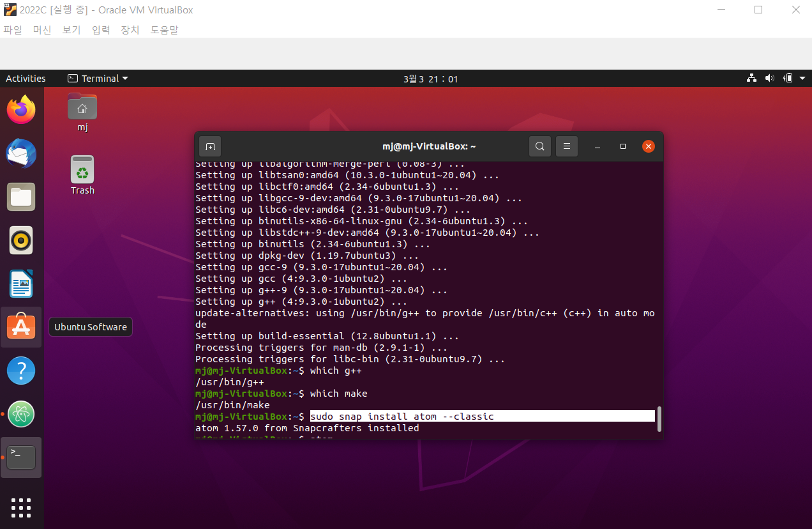Switch to Atom editor in dock
The width and height of the screenshot is (812, 529).
pos(21,414)
